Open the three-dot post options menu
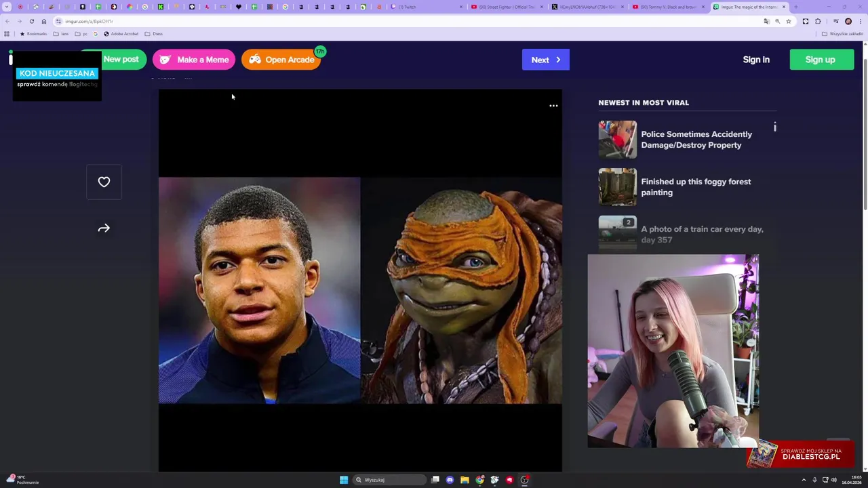The image size is (868, 488). point(553,106)
